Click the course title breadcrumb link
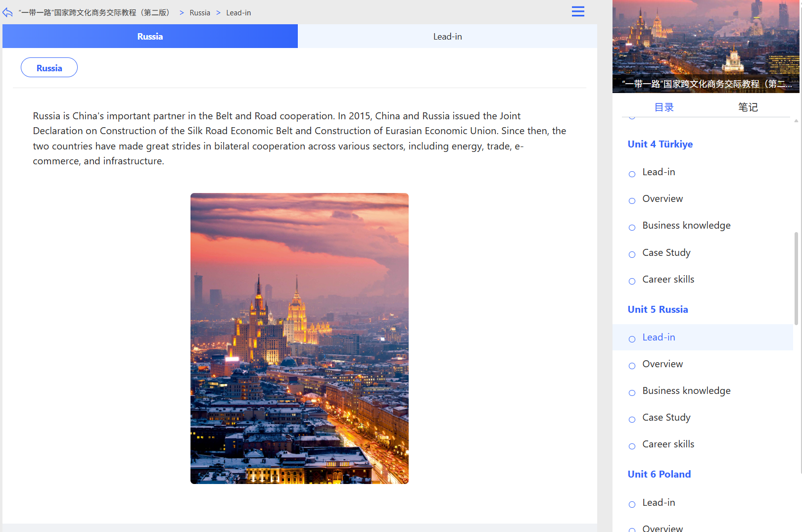The width and height of the screenshot is (802, 532). tap(94, 12)
